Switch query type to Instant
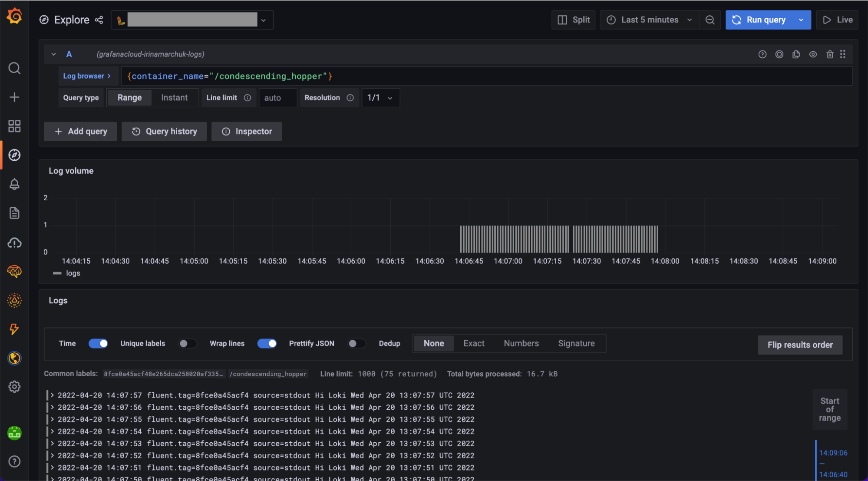 point(175,97)
